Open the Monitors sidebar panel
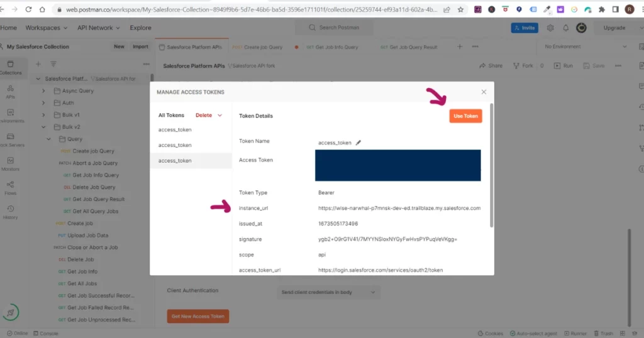The height and width of the screenshot is (338, 644). point(10,164)
